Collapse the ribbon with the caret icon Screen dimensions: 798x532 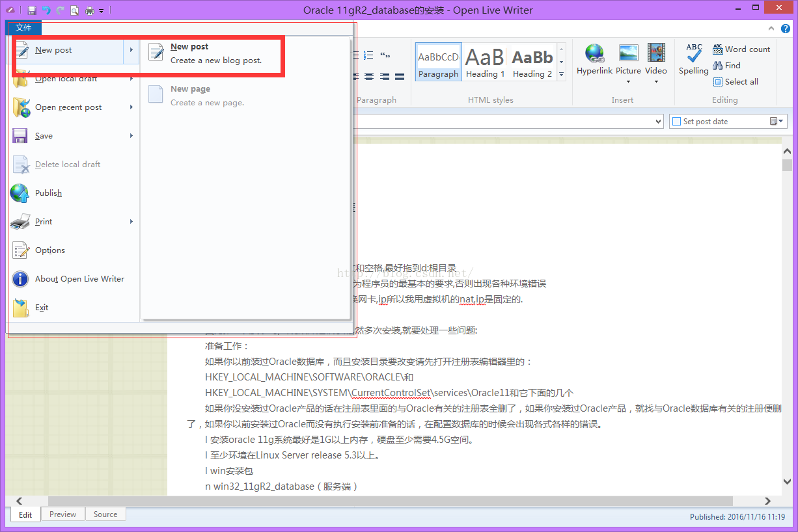coord(771,28)
